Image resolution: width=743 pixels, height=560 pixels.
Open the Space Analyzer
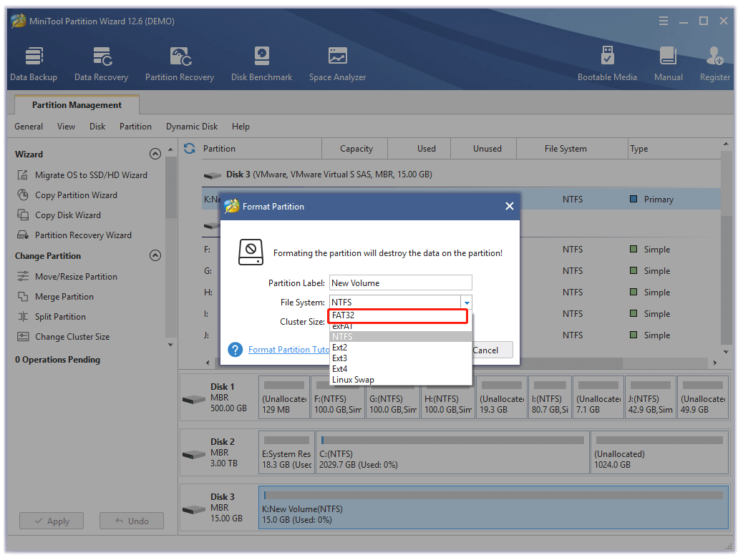[337, 64]
